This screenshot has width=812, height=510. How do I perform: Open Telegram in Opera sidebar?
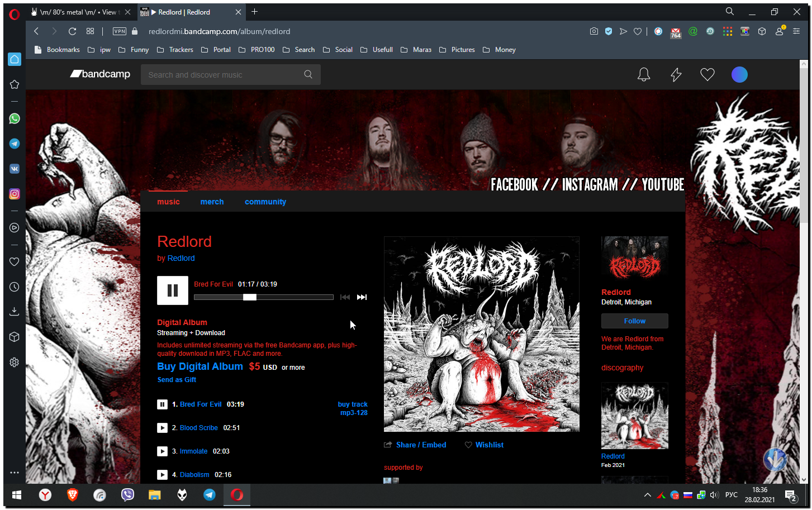click(15, 144)
